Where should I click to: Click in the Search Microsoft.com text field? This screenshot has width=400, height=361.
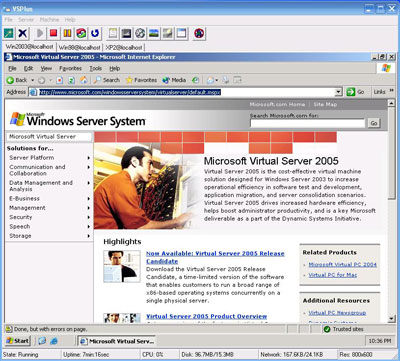[x=307, y=123]
